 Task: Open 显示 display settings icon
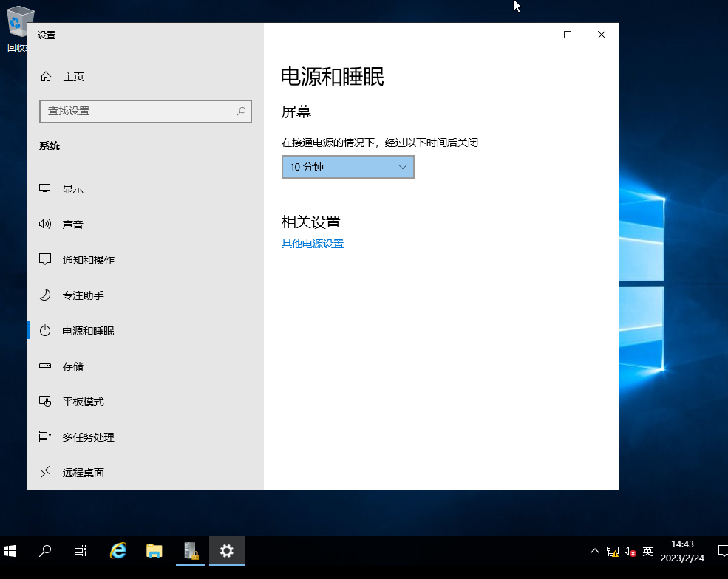[x=45, y=188]
